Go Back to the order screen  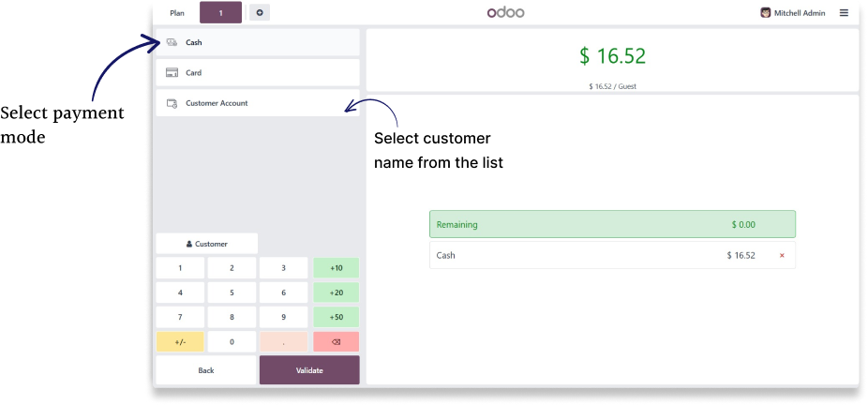click(206, 370)
